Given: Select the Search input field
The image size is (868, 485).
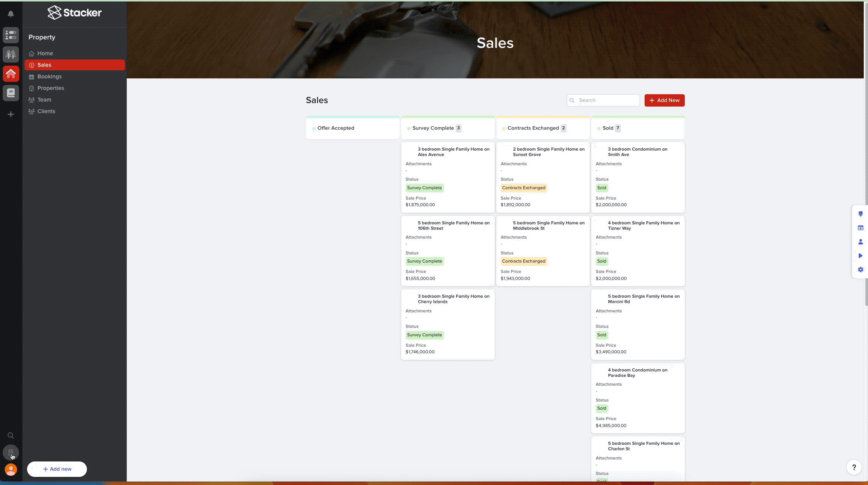Looking at the screenshot, I should (x=603, y=100).
